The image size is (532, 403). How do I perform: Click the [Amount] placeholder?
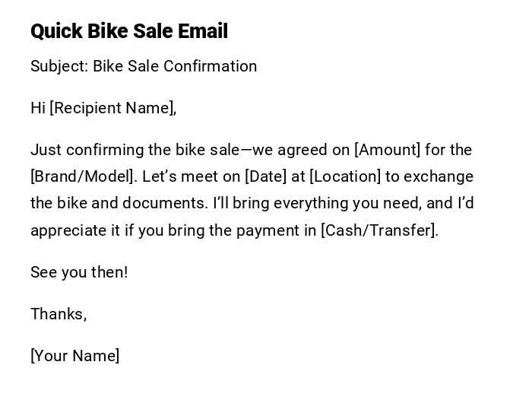pos(387,150)
